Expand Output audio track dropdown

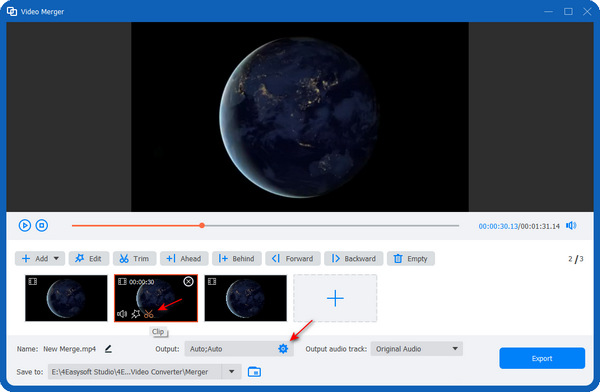pos(455,349)
